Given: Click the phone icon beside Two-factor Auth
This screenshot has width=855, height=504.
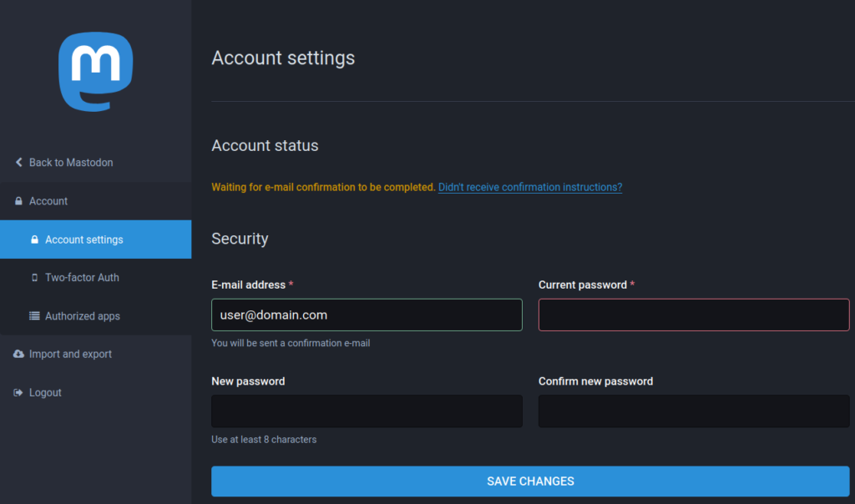Looking at the screenshot, I should [x=34, y=278].
